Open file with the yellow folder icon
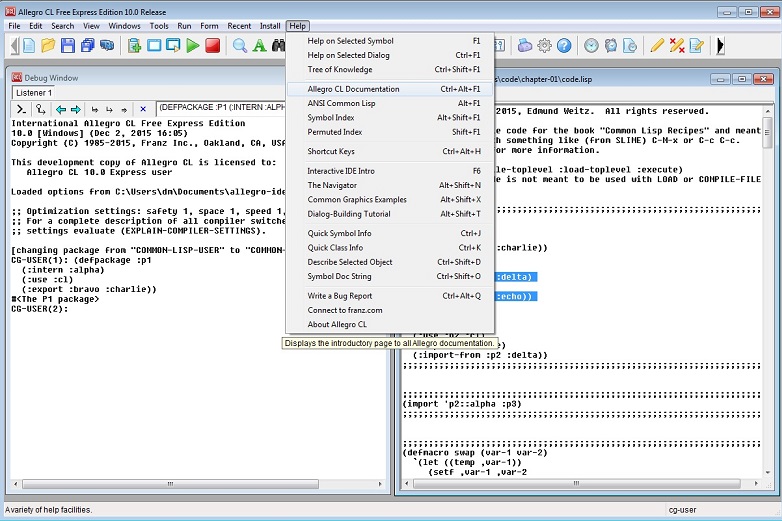The width and height of the screenshot is (782, 521). click(x=49, y=46)
